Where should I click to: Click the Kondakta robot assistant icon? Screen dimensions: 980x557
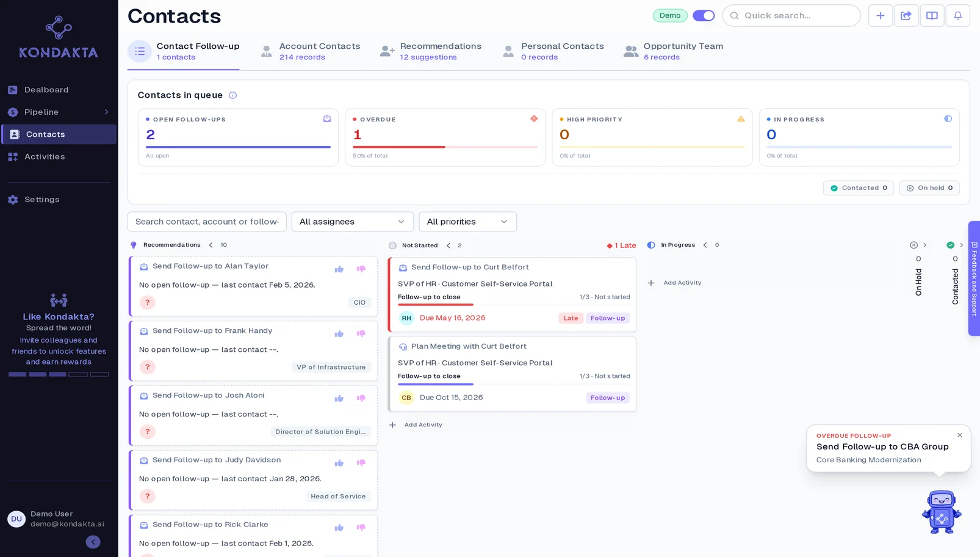(x=942, y=512)
